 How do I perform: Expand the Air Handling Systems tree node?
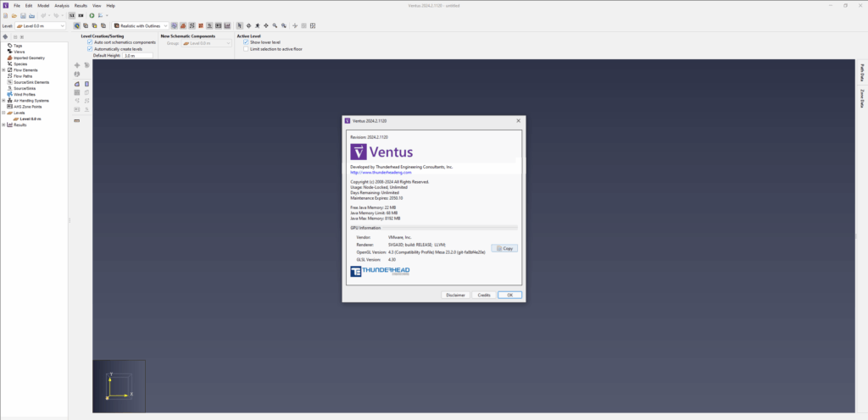pyautogui.click(x=4, y=101)
